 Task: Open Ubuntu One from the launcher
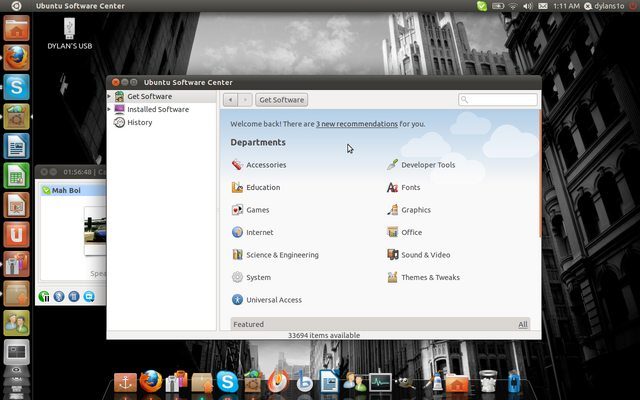[16, 234]
